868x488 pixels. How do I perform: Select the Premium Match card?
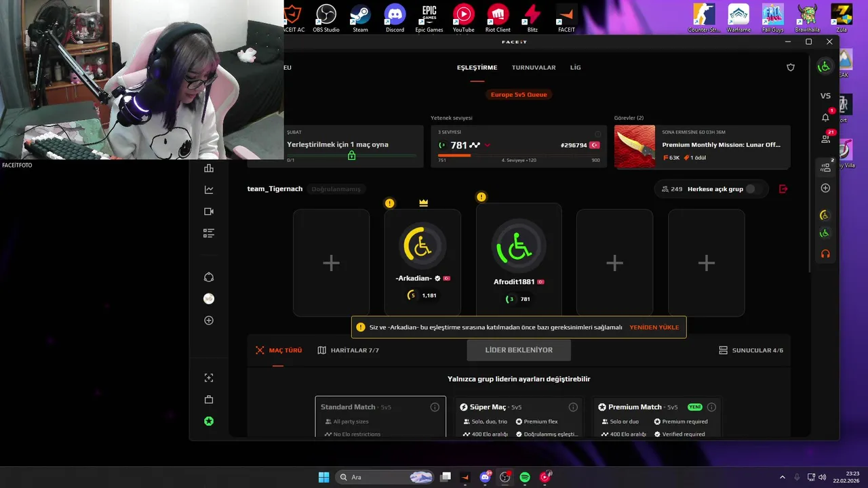[657, 417]
